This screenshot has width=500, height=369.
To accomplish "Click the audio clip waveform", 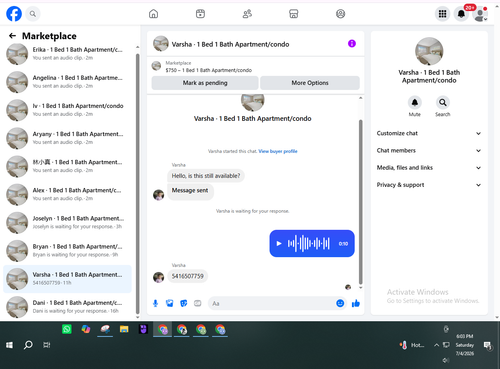I will [x=309, y=243].
